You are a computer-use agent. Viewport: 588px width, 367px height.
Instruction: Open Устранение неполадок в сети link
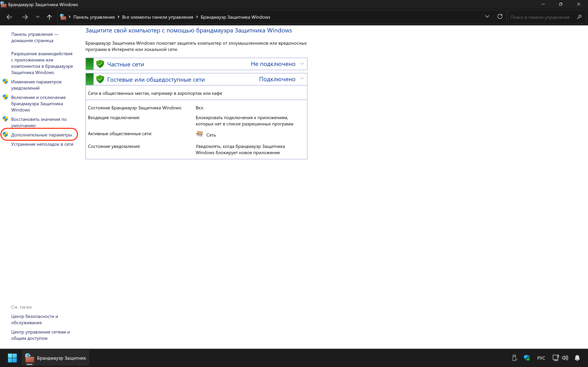(x=42, y=144)
